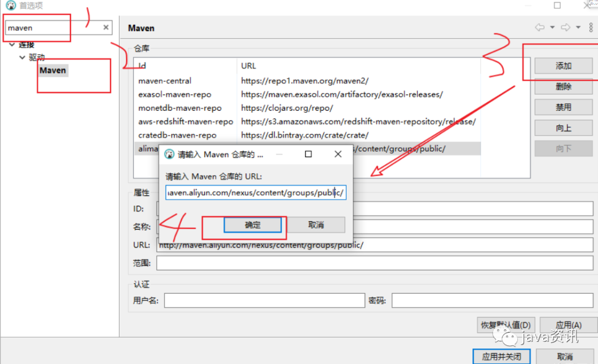The width and height of the screenshot is (598, 364).
Task: Click the 范围 property field
Action: 374,263
